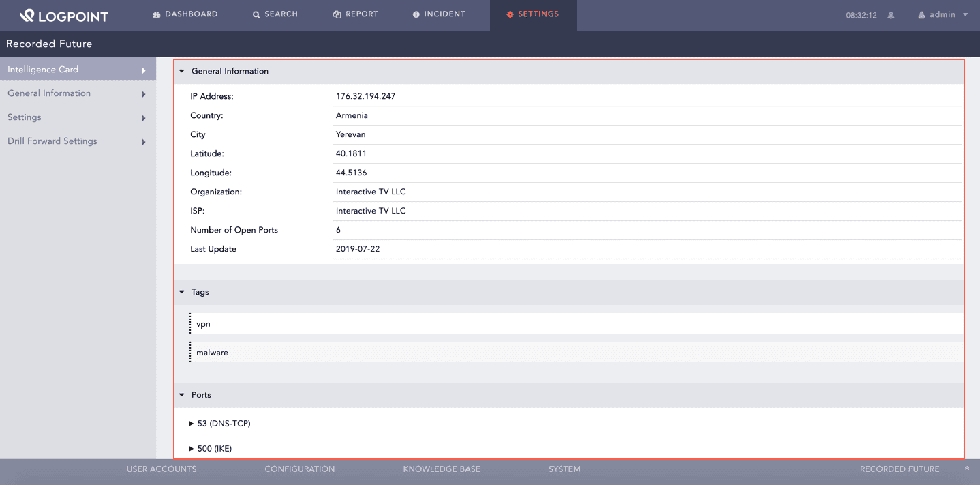
Task: Expand the 500 (IKE) port entry
Action: coord(192,448)
